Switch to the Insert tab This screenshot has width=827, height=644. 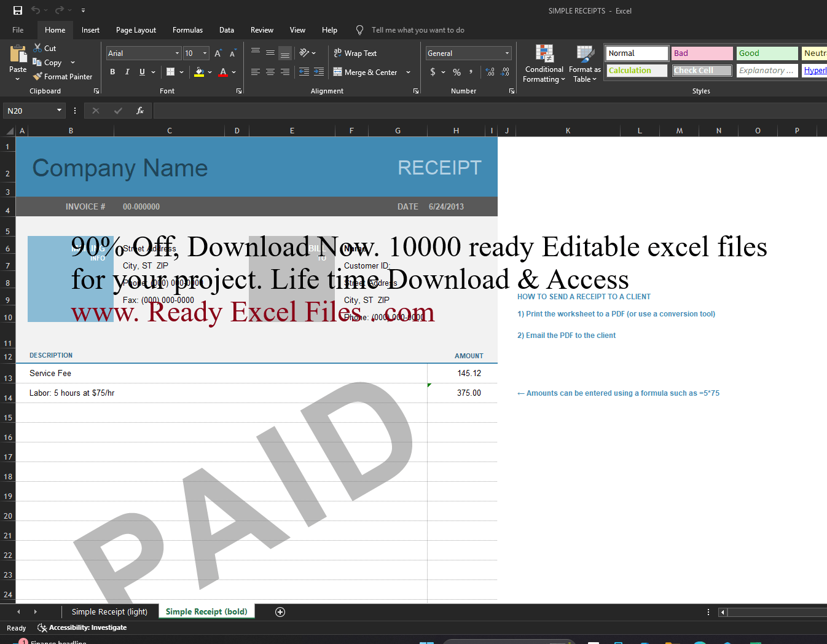click(90, 29)
